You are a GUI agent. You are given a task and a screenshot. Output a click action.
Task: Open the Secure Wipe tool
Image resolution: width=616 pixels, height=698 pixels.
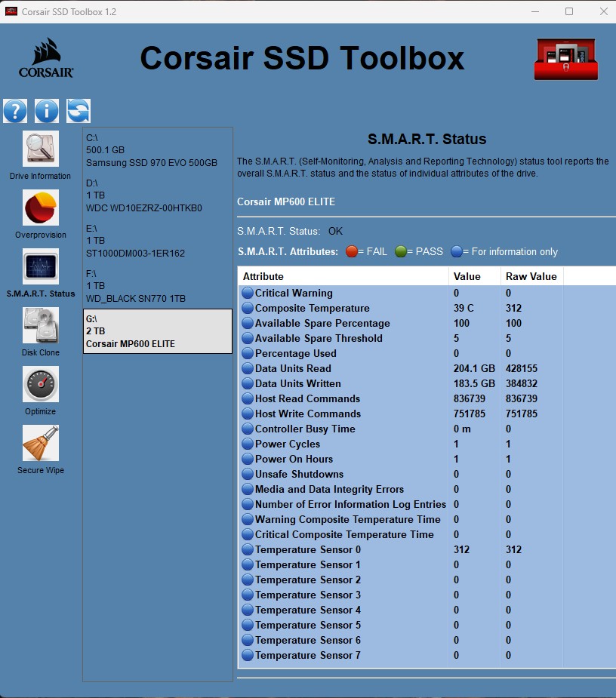[x=41, y=443]
